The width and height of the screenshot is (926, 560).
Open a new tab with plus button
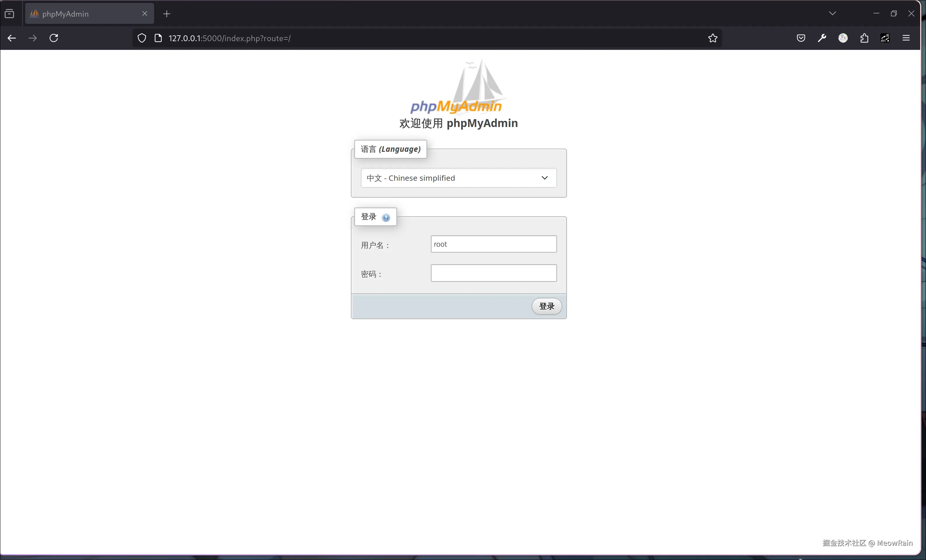(167, 14)
